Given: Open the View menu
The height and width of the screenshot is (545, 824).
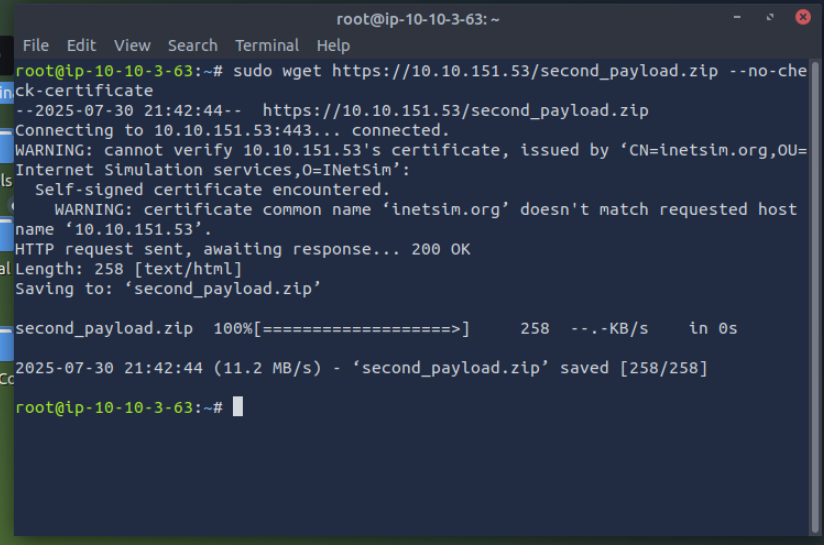Looking at the screenshot, I should click(132, 46).
